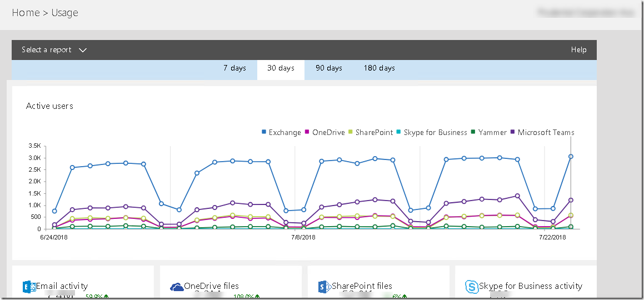644x300 pixels.
Task: Open the SharePoint files card title
Action: click(362, 286)
